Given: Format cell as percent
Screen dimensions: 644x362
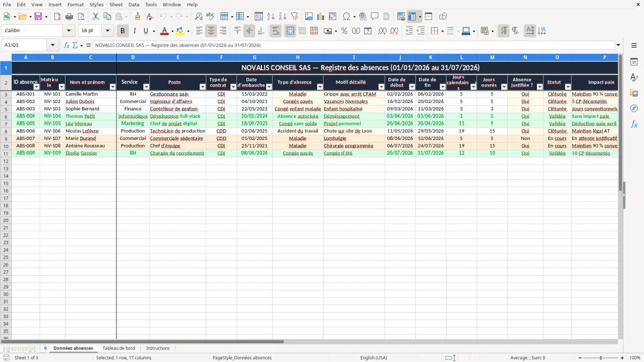Looking at the screenshot, I should point(344,31).
